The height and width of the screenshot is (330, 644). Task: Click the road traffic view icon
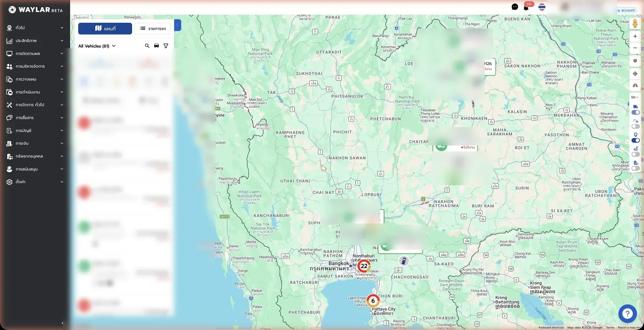point(635,85)
